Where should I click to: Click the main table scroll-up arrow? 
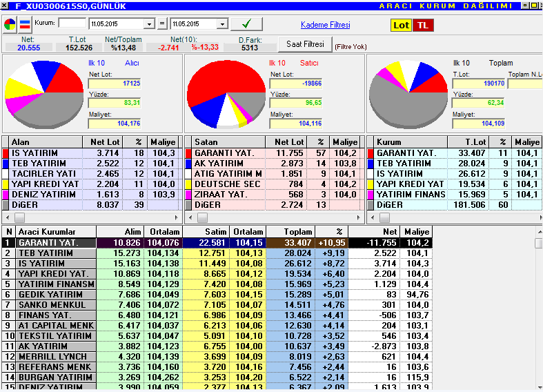tap(540, 231)
